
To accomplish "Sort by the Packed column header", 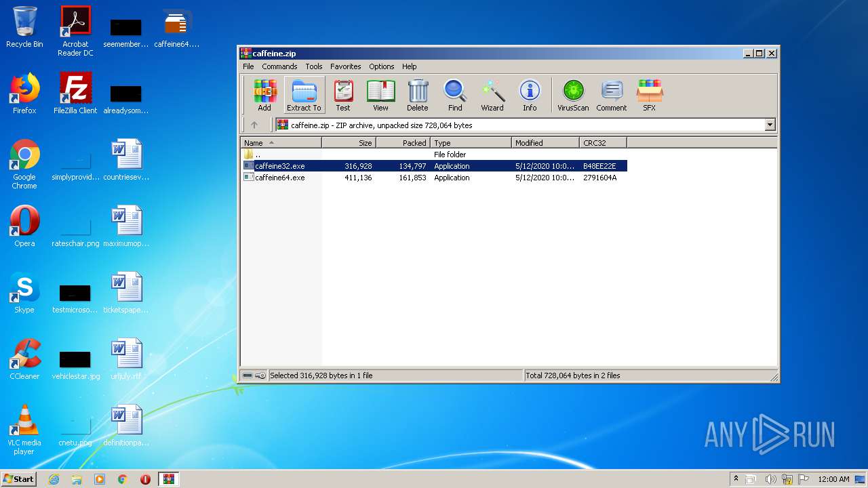I will pos(403,142).
